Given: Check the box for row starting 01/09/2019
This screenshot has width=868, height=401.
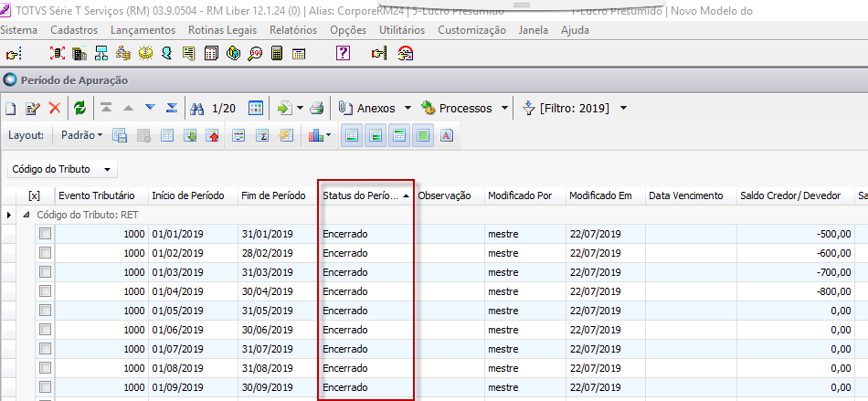Looking at the screenshot, I should click(46, 386).
